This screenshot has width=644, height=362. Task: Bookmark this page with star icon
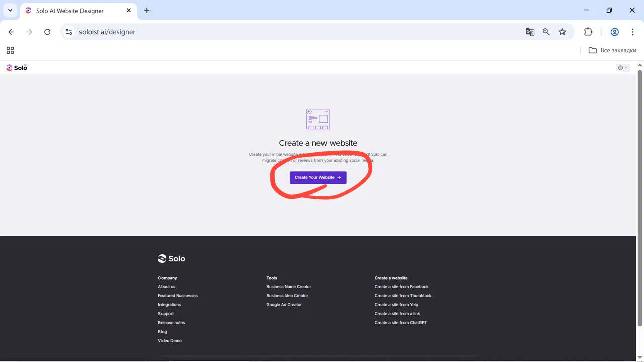point(562,32)
